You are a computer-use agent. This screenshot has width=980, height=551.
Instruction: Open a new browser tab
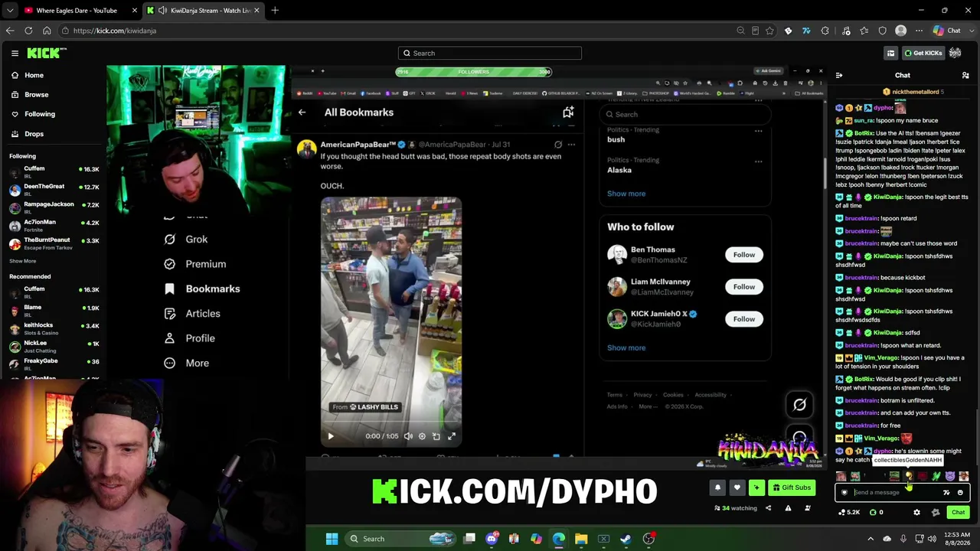point(275,11)
